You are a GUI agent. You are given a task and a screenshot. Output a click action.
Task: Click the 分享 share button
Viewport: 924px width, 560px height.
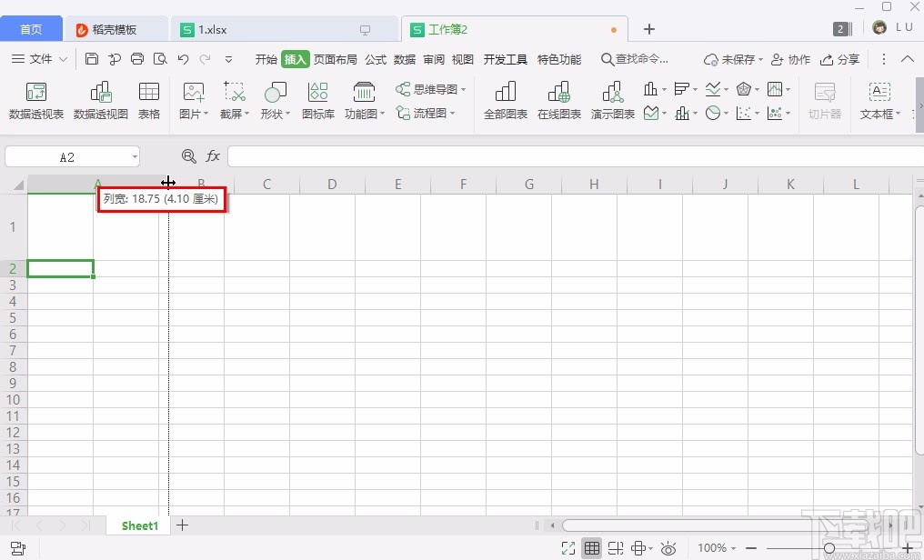tap(839, 59)
